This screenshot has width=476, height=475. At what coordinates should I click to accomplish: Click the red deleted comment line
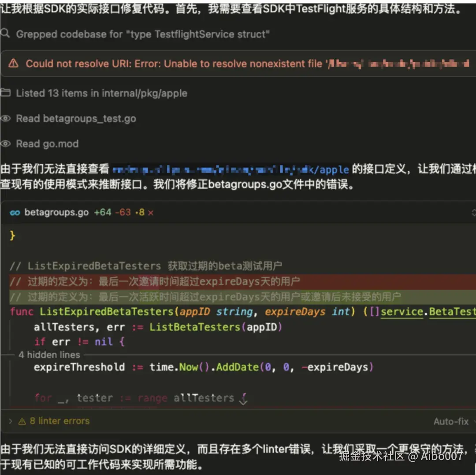242,281
